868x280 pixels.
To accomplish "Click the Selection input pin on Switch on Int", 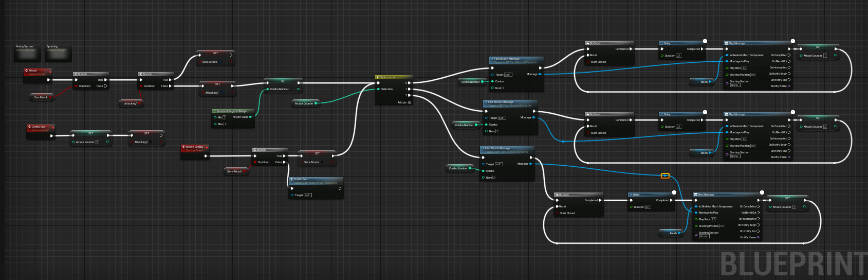I will tap(378, 89).
